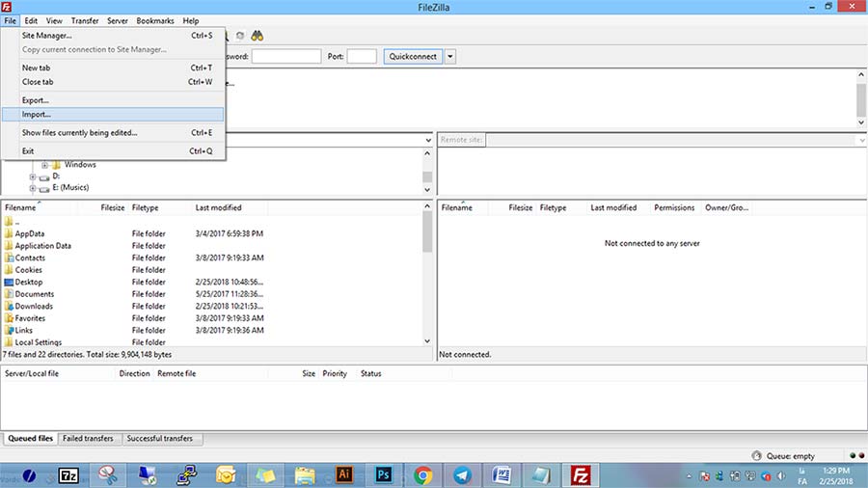868x488 pixels.
Task: Open Sticky Notes from the taskbar
Action: click(x=265, y=475)
